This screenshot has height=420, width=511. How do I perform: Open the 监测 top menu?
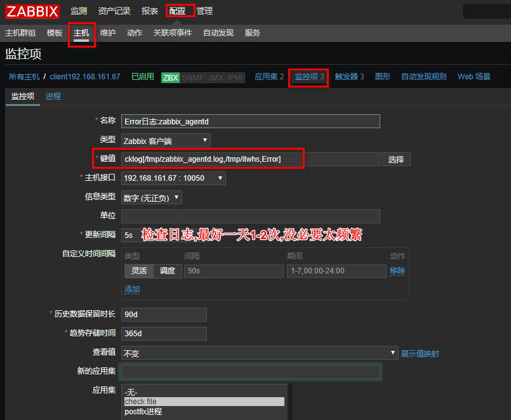point(79,11)
